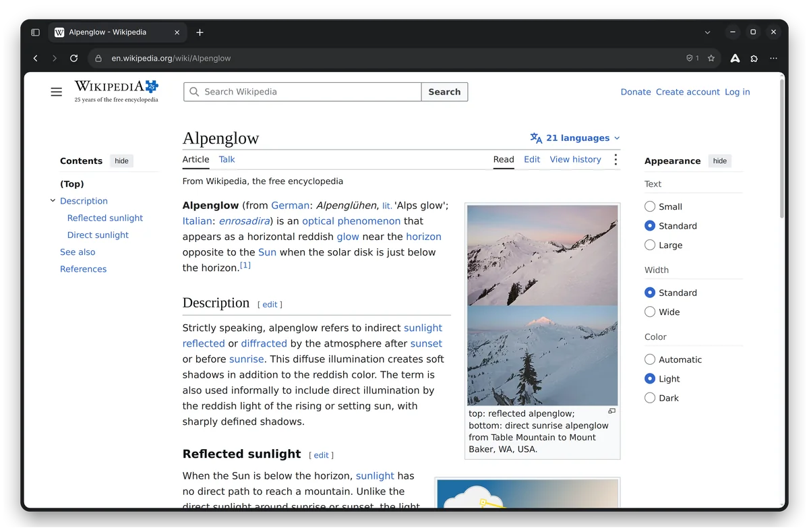Open a new tab with the plus icon
Viewport: 809px width, 532px height.
coord(200,32)
